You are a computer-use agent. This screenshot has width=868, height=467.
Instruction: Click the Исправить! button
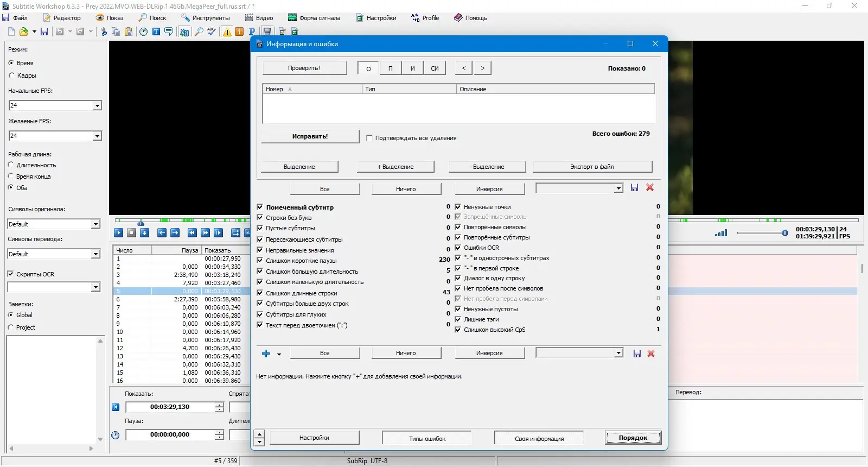[x=310, y=136]
